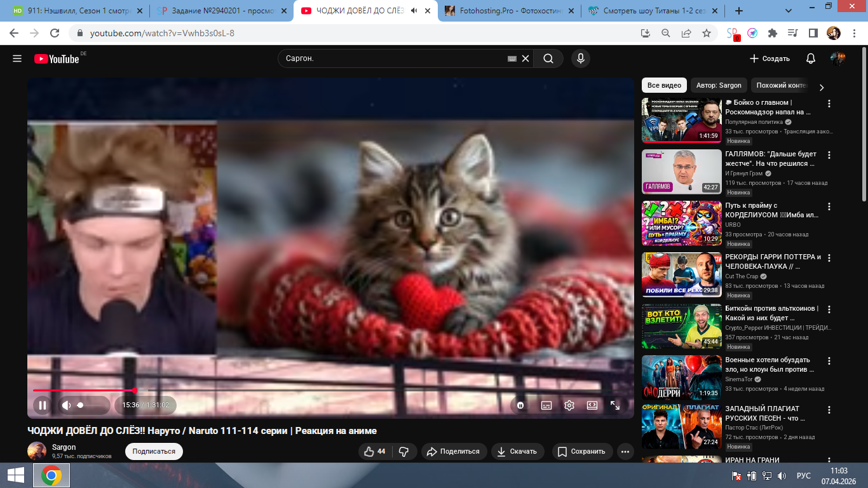The height and width of the screenshot is (488, 868).
Task: Open options for Бойко о главном video
Action: pos(829,104)
